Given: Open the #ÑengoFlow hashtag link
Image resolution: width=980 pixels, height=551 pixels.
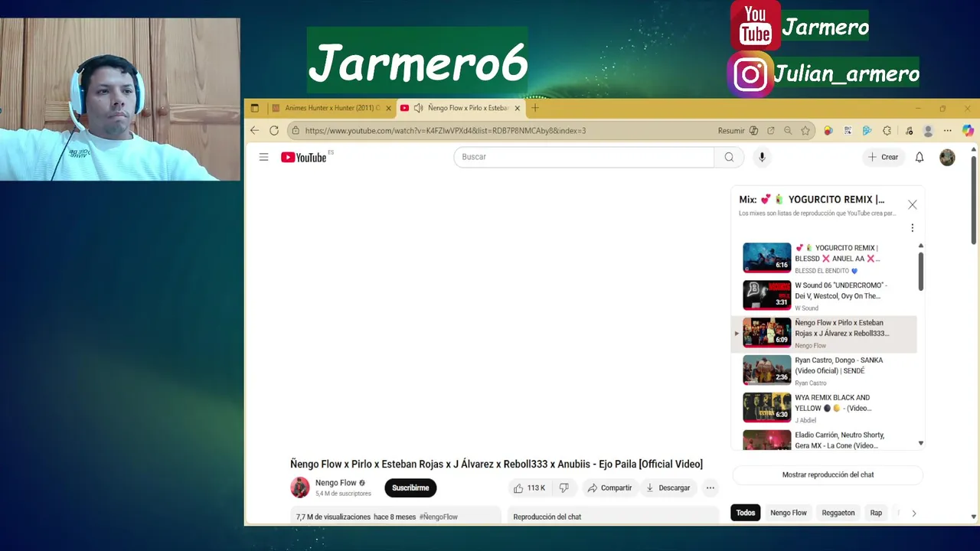Looking at the screenshot, I should coord(439,517).
